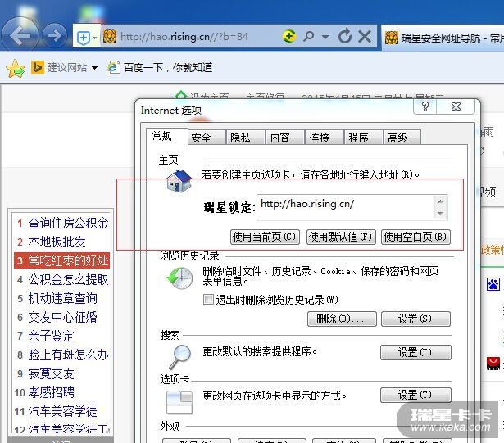Image resolution: width=504 pixels, height=443 pixels.
Task: Click the Bing icon beside 建议网站
Action: 38,67
